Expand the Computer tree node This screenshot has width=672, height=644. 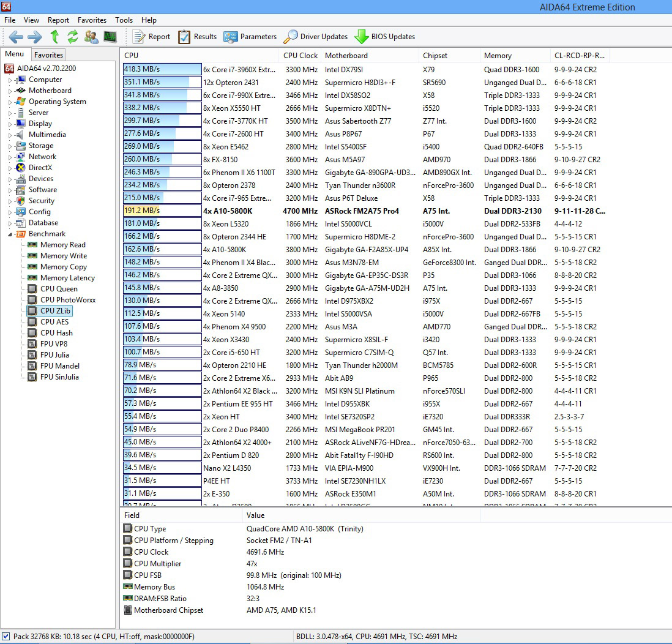10,80
